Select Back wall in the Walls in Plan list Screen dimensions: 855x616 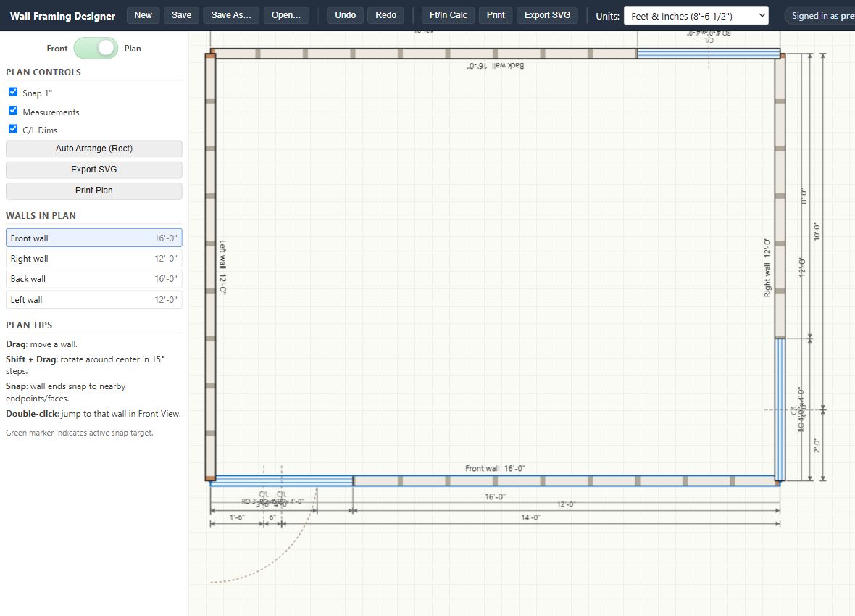tap(93, 279)
